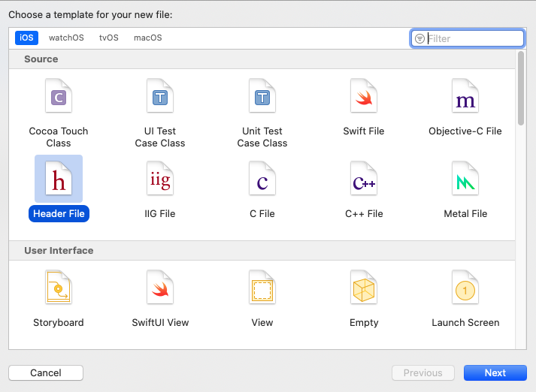This screenshot has width=536, height=392.
Task: Select the Cocoa Touch Class template icon
Action: (x=59, y=95)
